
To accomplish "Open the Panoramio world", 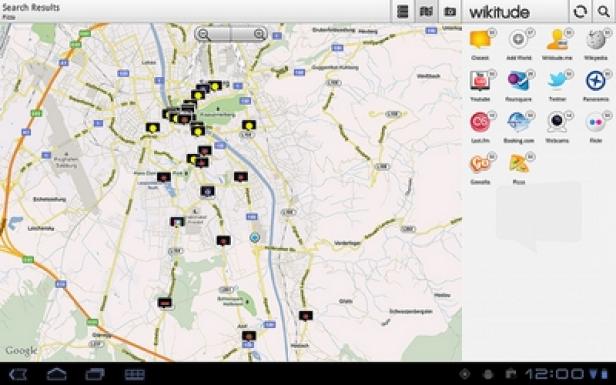I will pyautogui.click(x=596, y=86).
